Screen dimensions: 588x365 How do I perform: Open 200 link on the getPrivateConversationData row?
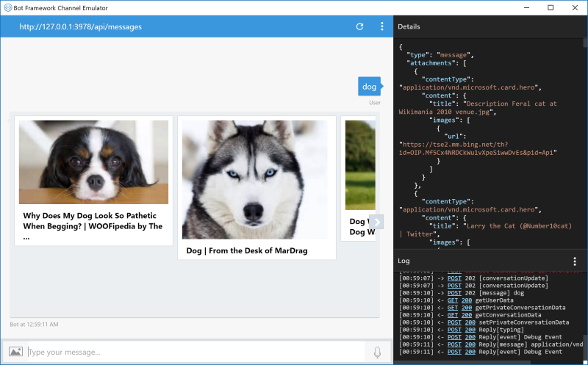click(467, 308)
